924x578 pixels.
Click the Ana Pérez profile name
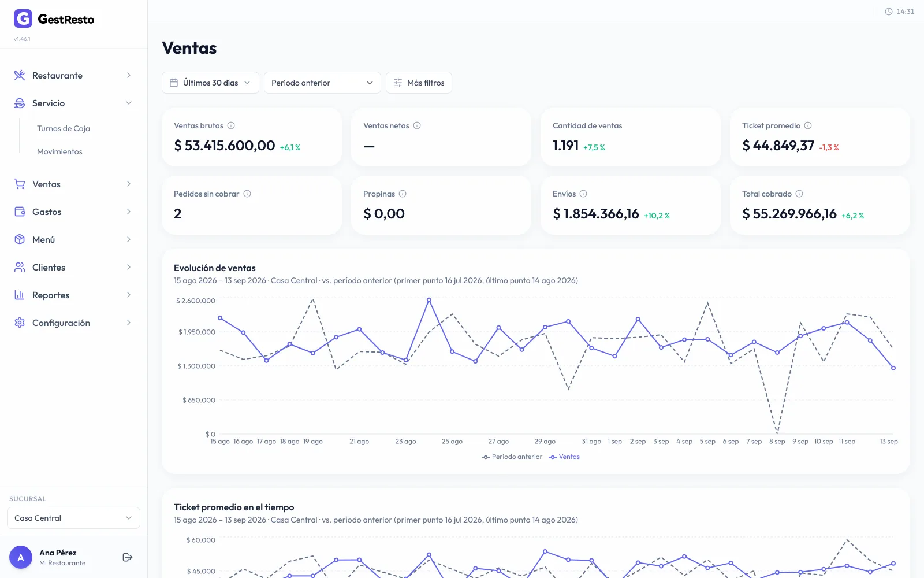tap(58, 553)
